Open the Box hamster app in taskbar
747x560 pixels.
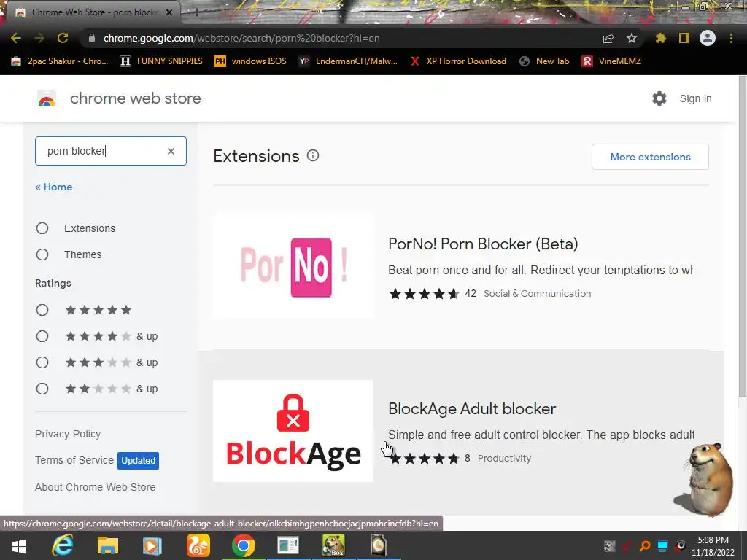coord(333,545)
